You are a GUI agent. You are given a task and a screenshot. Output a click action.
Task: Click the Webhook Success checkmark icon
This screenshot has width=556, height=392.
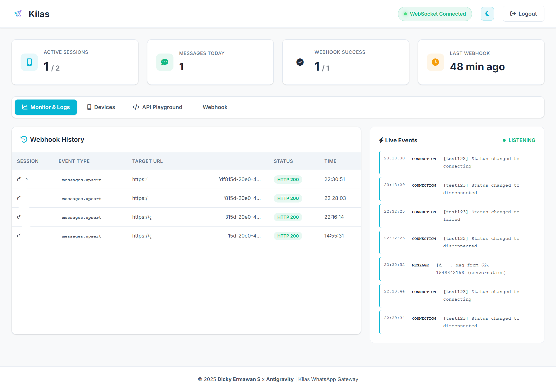pyautogui.click(x=300, y=62)
